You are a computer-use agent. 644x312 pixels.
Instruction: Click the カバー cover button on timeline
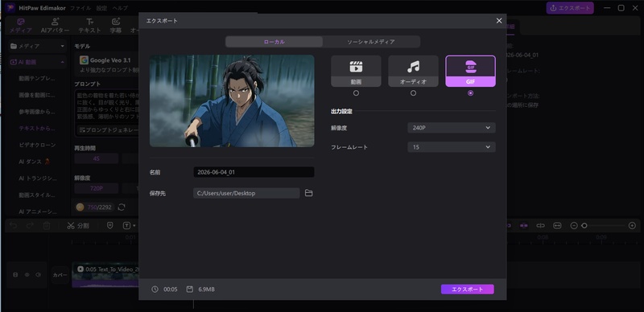(x=60, y=275)
